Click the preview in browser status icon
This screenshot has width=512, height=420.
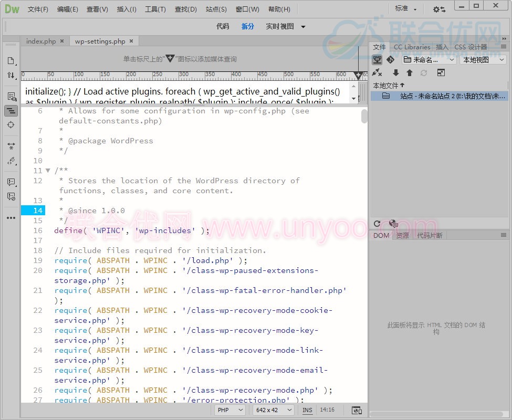click(x=357, y=410)
